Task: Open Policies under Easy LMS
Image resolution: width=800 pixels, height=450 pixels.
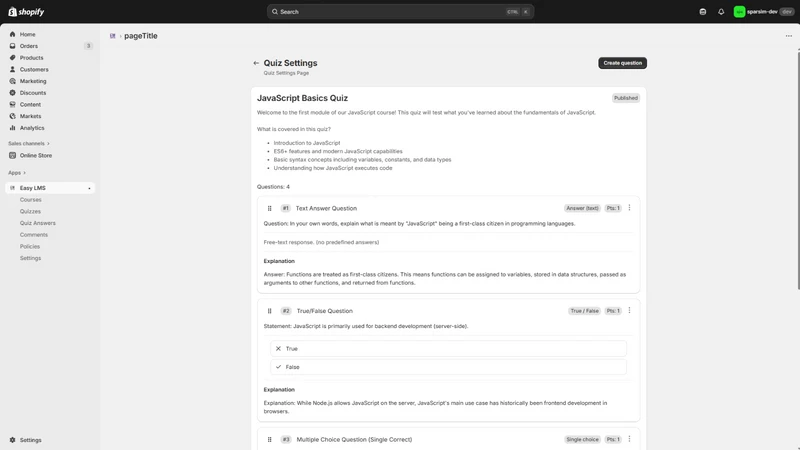Action: click(x=30, y=246)
